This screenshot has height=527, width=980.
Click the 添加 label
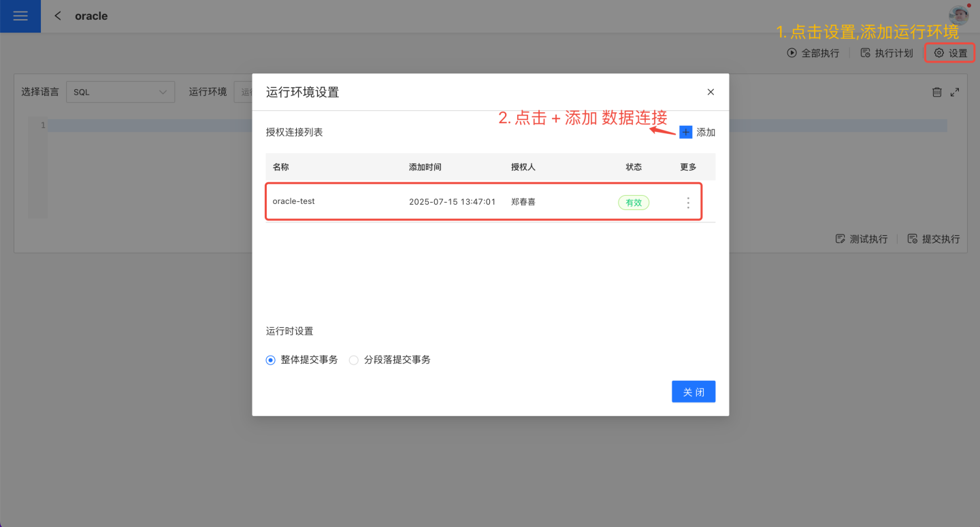tap(706, 133)
